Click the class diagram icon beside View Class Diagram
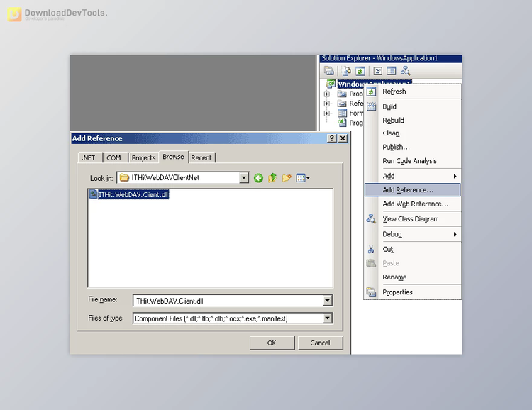 click(371, 219)
